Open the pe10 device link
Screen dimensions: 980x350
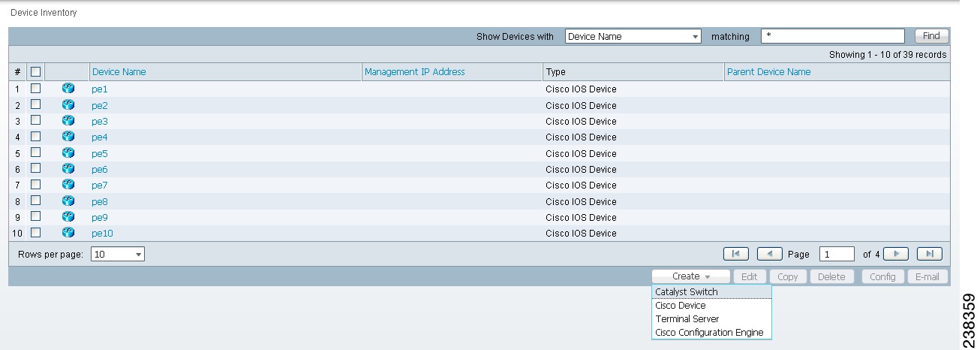click(102, 234)
